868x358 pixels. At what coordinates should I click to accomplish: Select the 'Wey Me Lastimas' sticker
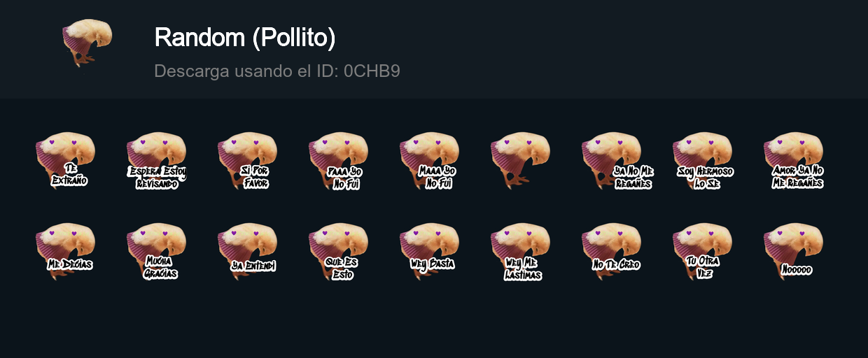click(520, 252)
